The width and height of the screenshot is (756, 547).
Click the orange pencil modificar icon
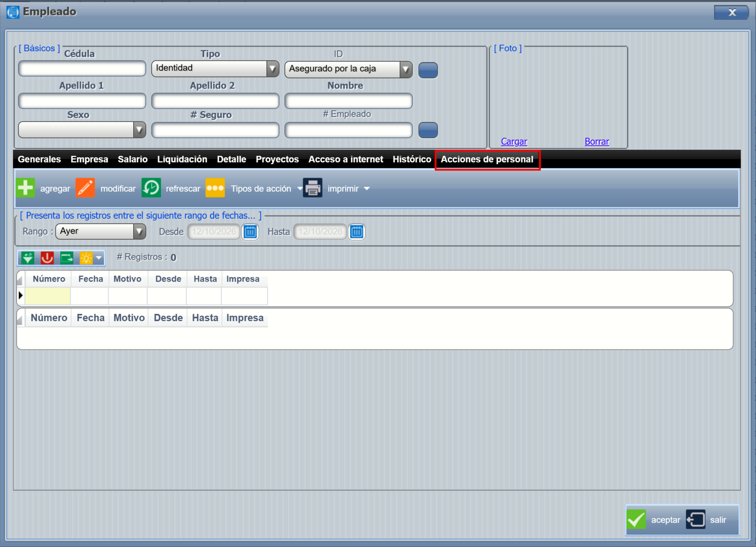pos(85,188)
